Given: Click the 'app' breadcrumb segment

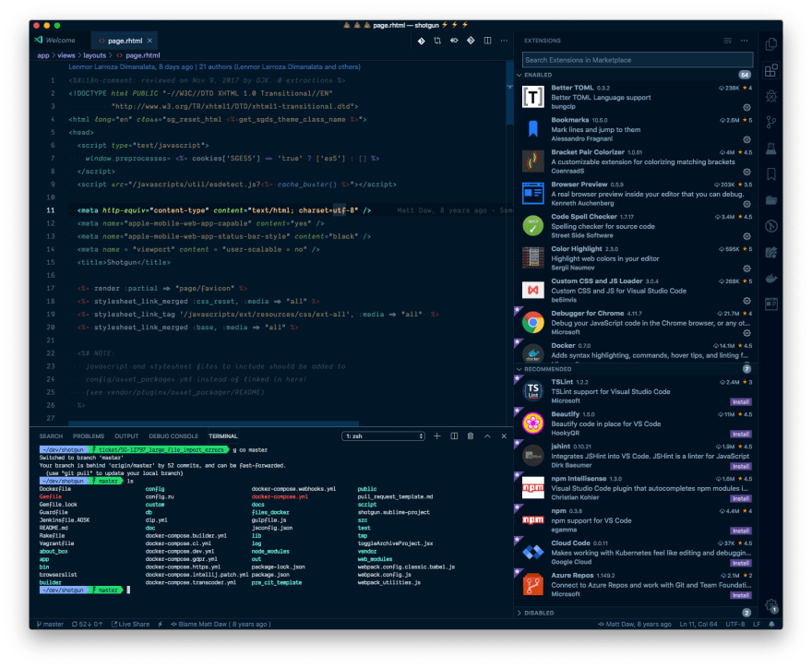Looking at the screenshot, I should (43, 55).
